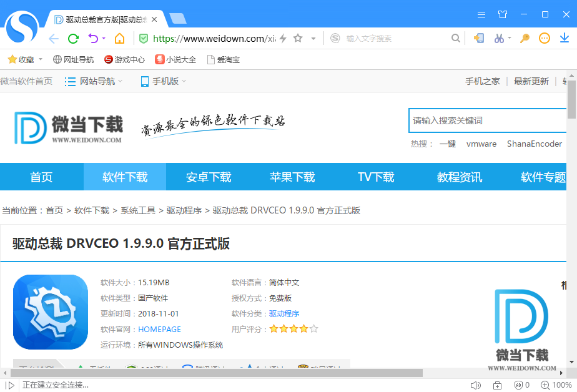Open a new tab button
The width and height of the screenshot is (577, 392).
pos(178,18)
